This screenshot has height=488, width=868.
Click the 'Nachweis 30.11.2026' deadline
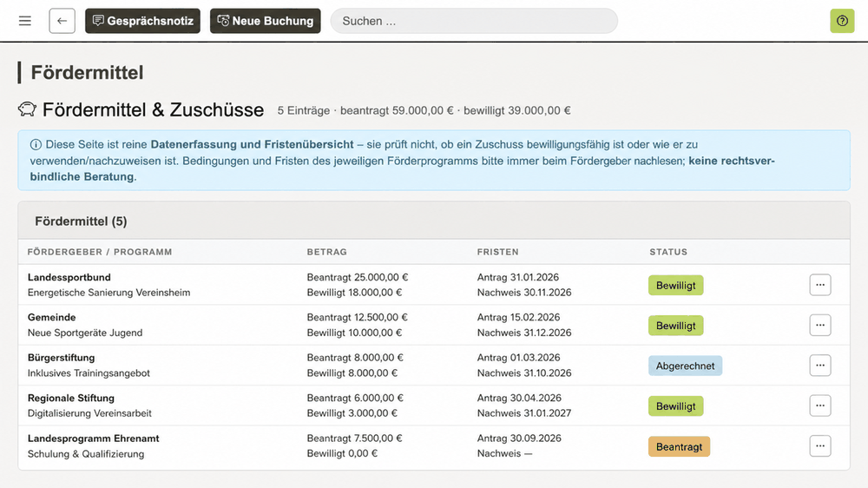point(524,293)
